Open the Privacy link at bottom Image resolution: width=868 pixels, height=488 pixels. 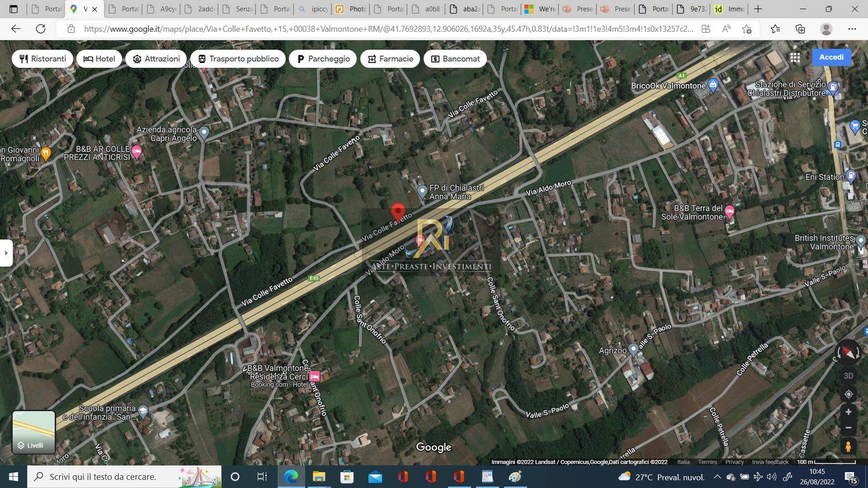point(734,462)
